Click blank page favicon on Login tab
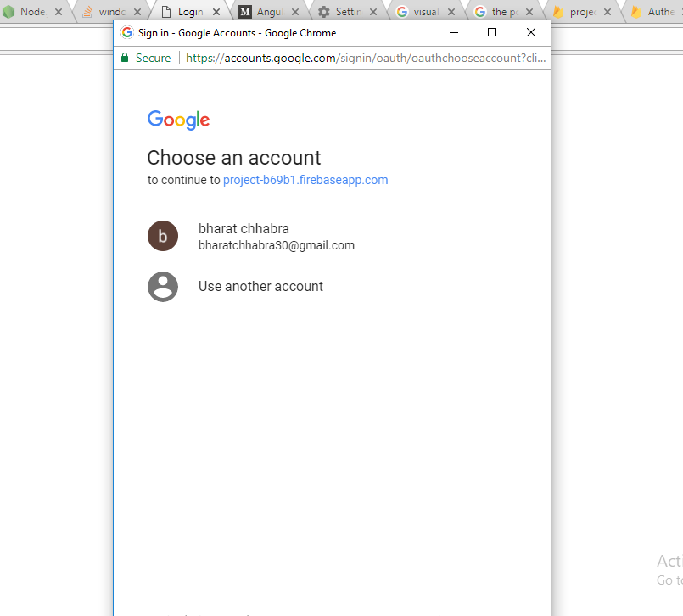 point(166,12)
